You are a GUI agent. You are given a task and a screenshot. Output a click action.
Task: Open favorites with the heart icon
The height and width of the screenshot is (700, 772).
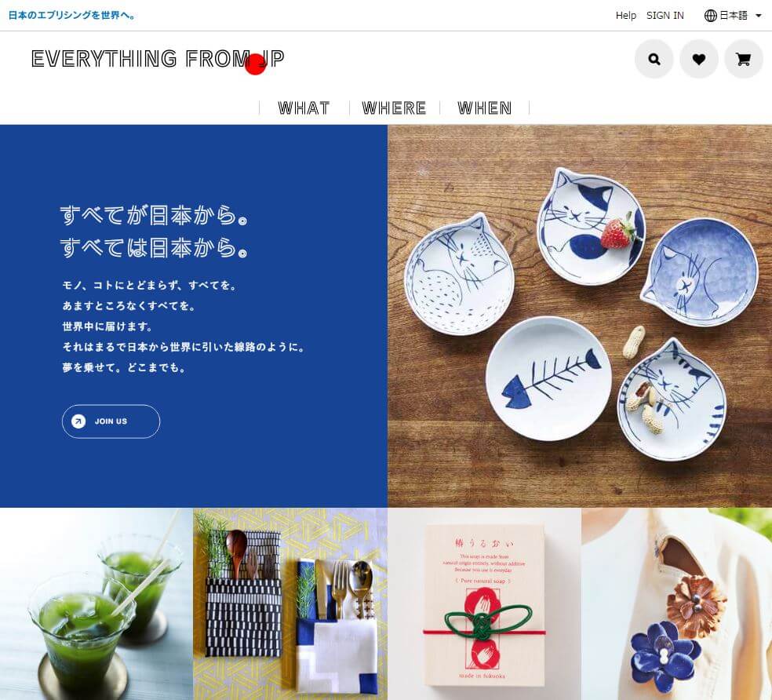(698, 59)
